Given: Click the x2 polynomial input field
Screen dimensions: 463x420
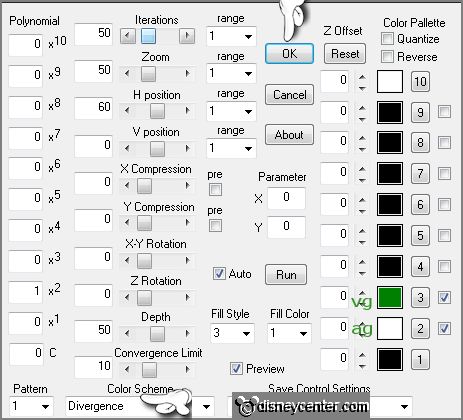Looking at the screenshot, I should pyautogui.click(x=26, y=291).
